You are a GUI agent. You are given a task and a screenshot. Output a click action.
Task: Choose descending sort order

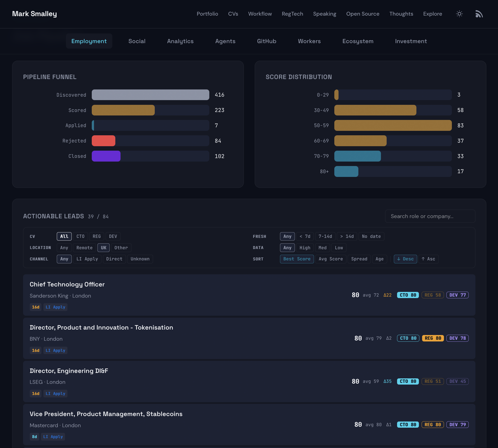[405, 259]
